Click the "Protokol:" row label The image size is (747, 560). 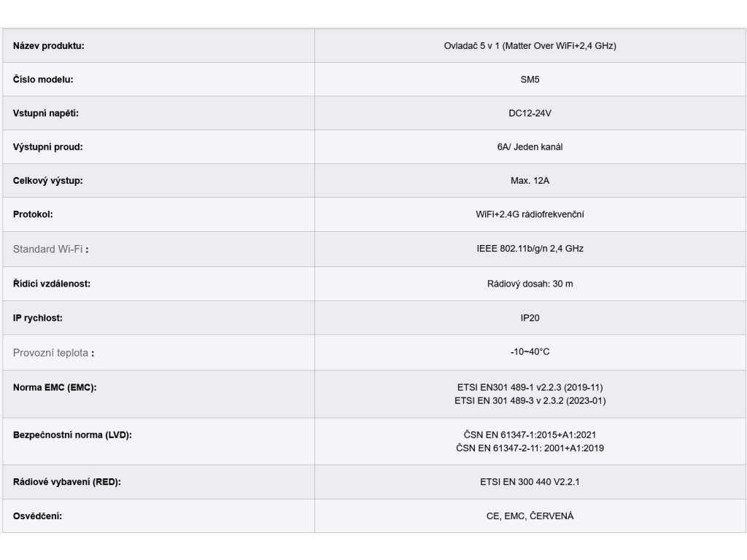click(33, 214)
